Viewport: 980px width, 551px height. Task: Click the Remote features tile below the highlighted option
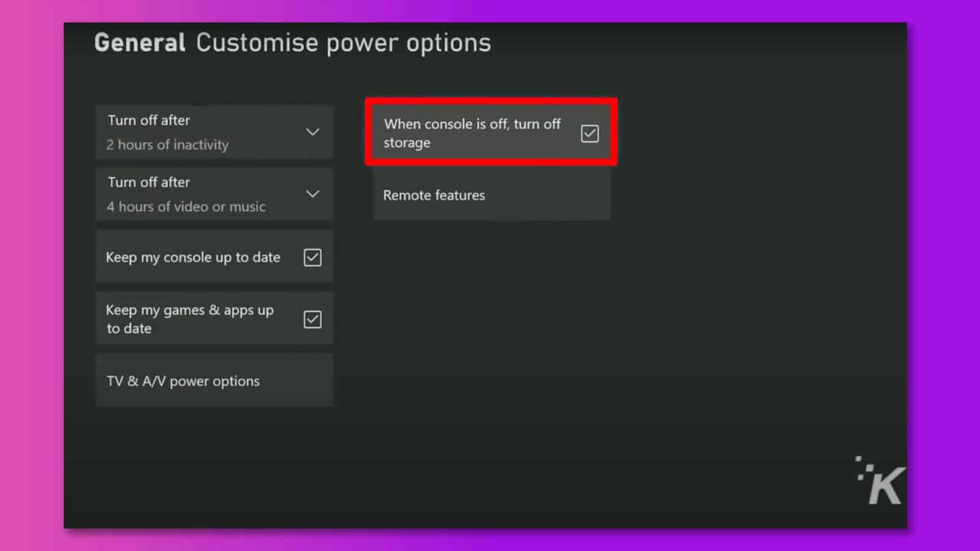coord(490,195)
